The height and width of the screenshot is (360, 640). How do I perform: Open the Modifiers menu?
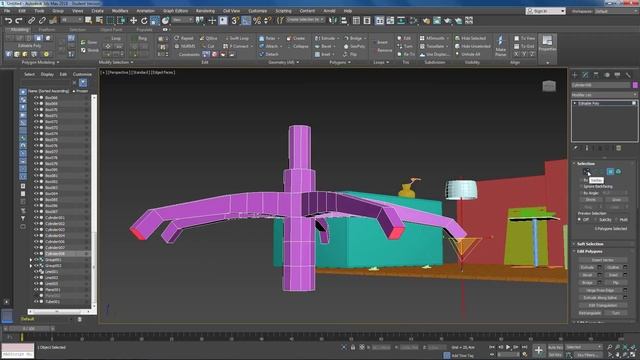tap(120, 11)
